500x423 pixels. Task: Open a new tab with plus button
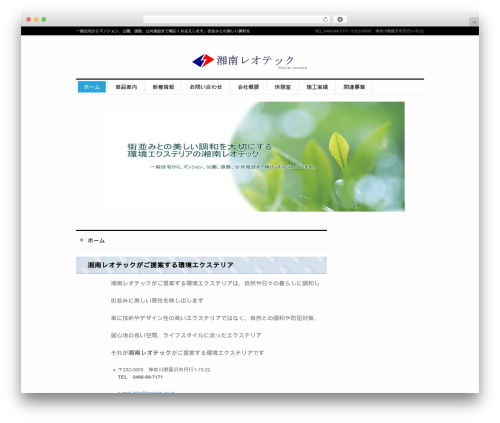point(474,22)
